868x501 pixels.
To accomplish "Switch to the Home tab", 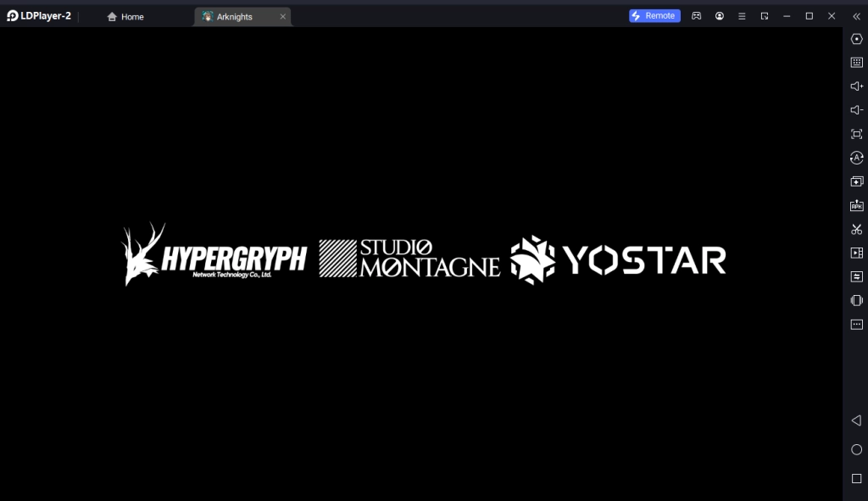I will 125,17.
